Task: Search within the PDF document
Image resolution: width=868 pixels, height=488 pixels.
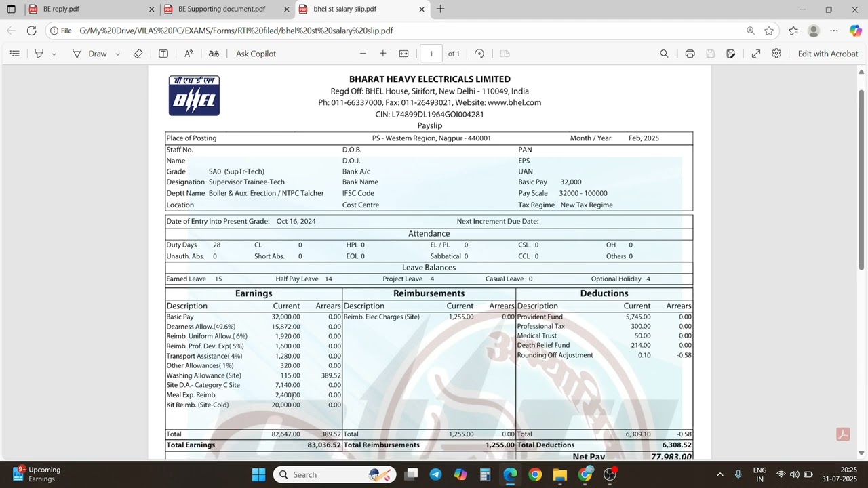Action: coord(665,54)
